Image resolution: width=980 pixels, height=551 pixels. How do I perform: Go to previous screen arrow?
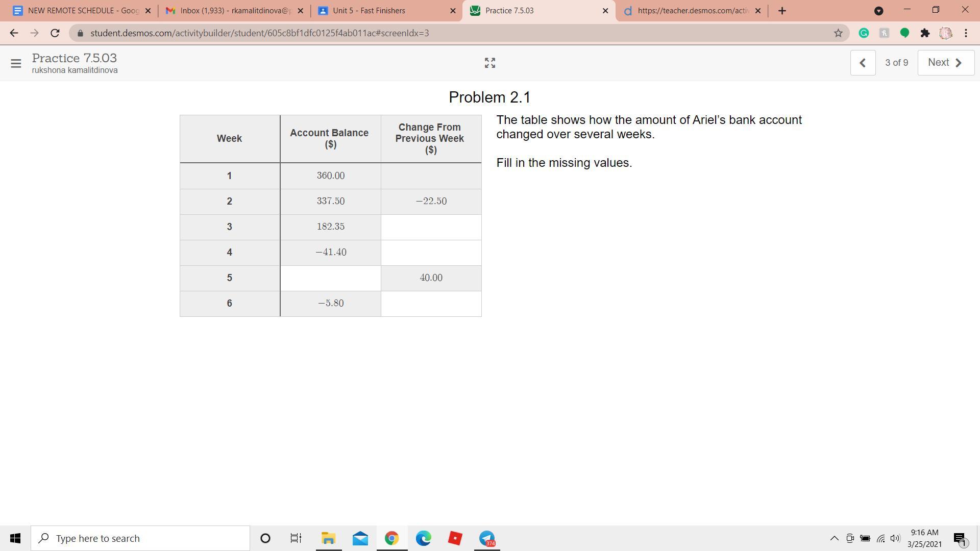coord(863,63)
